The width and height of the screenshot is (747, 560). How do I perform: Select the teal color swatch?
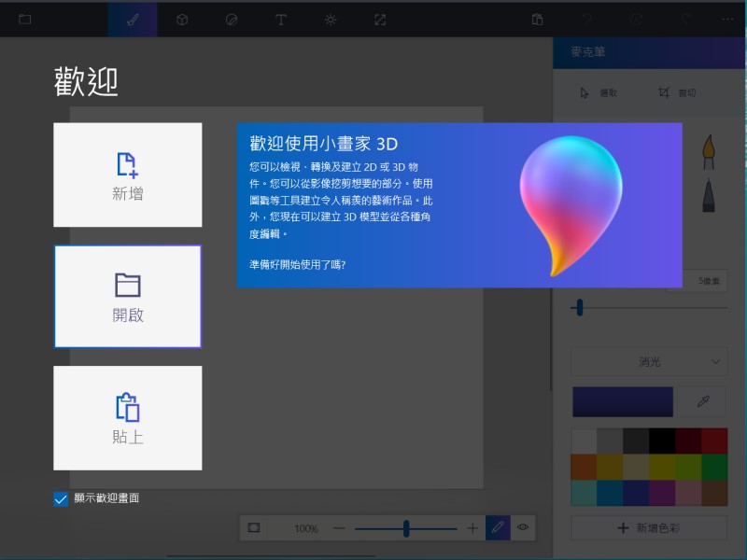(584, 493)
